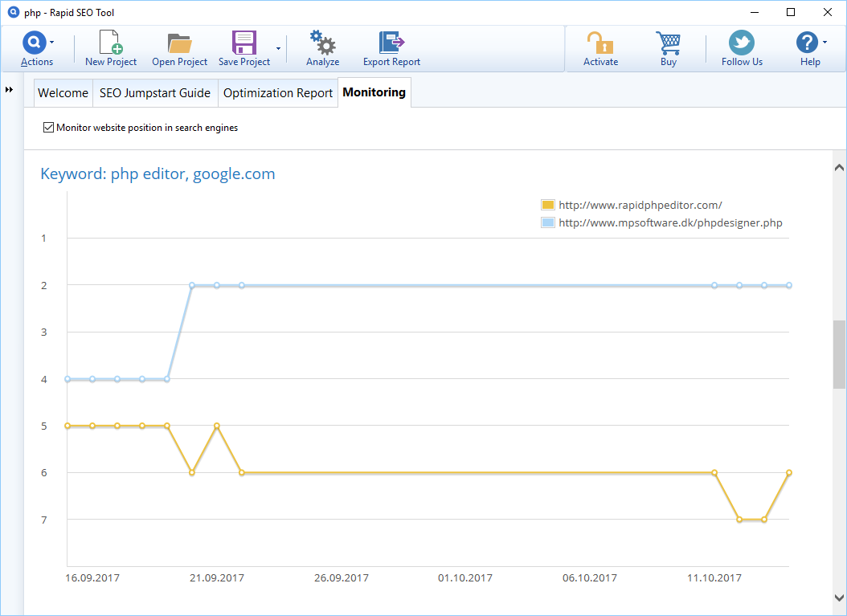This screenshot has height=616, width=847.
Task: Open a project with Open Project
Action: point(179,43)
